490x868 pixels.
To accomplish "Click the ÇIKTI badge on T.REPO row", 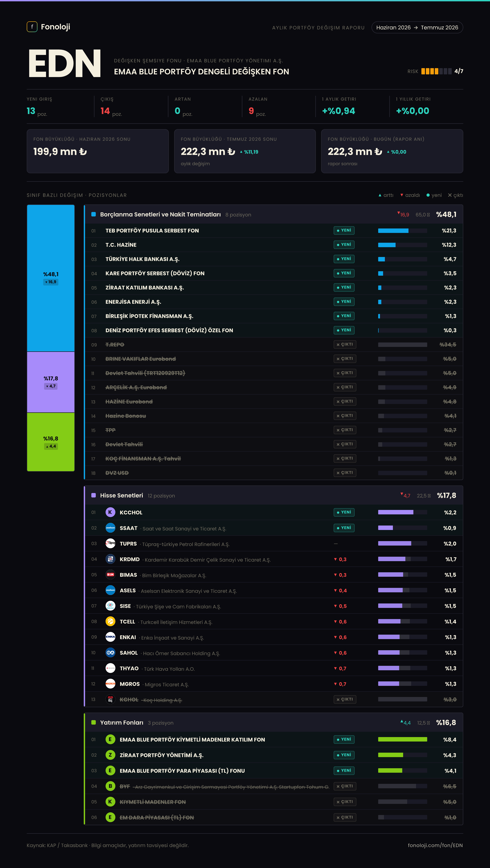I will coord(345,344).
